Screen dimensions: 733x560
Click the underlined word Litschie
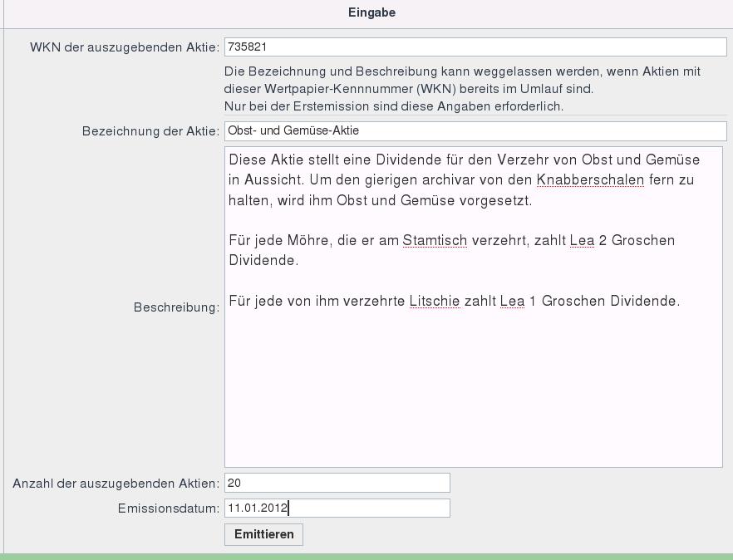(434, 301)
